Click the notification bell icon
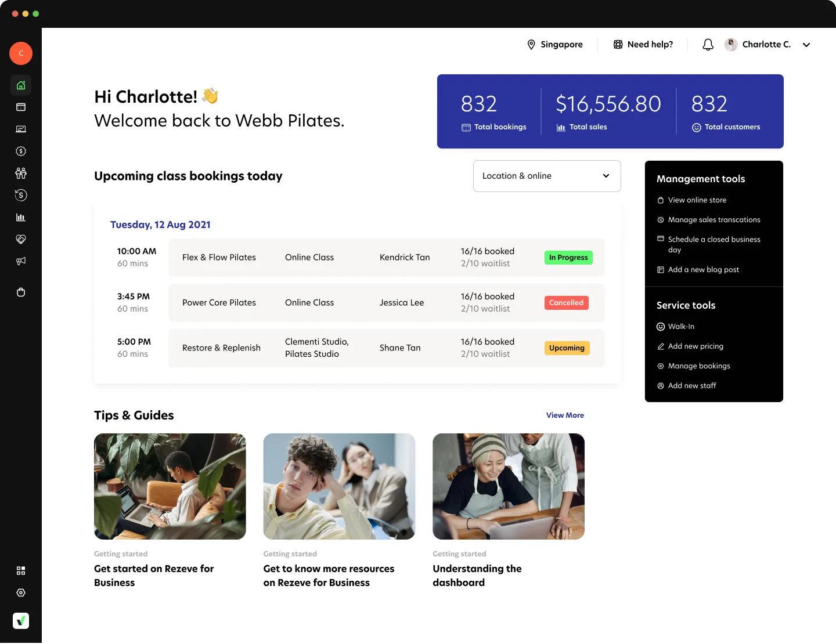This screenshot has width=836, height=644. [x=708, y=45]
